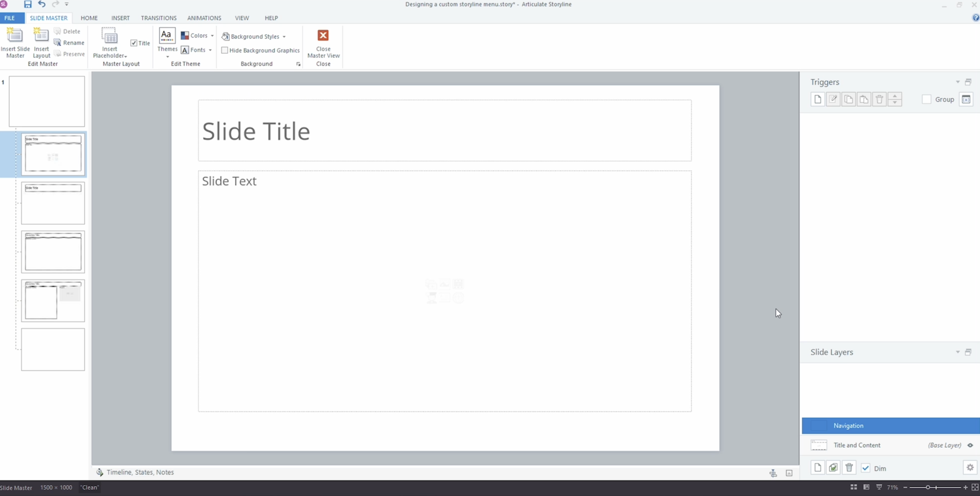The height and width of the screenshot is (496, 980).
Task: Open the Transitions tab
Action: (x=158, y=18)
